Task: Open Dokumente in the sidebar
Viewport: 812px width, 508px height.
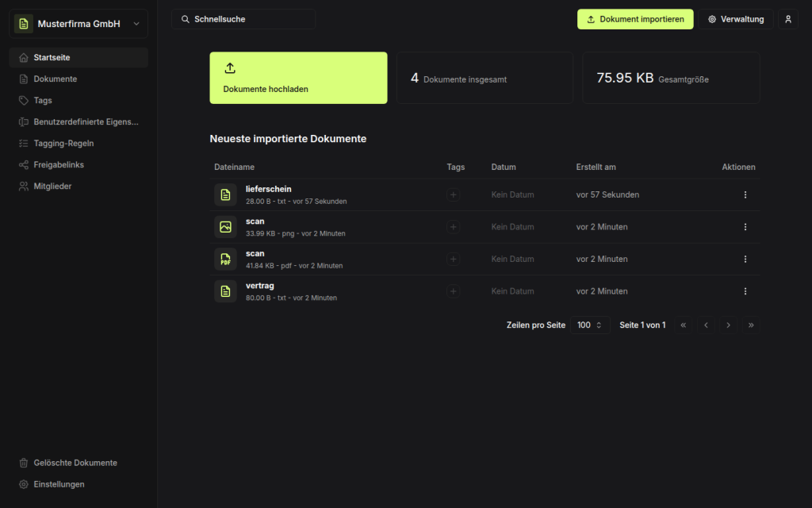Action: point(79,79)
